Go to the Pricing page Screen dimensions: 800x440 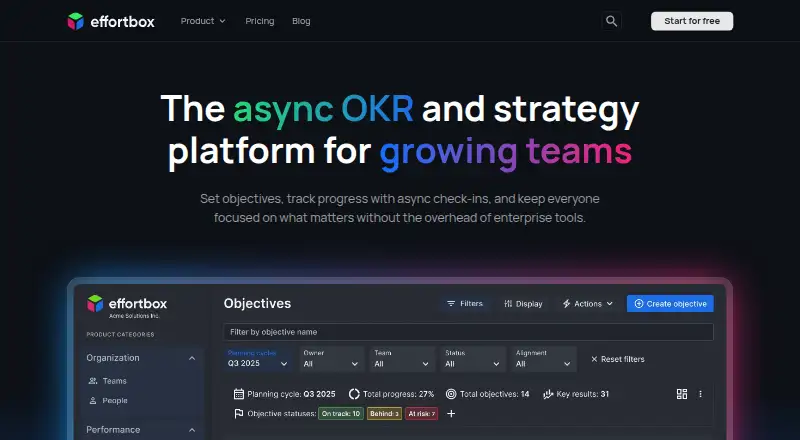click(260, 21)
